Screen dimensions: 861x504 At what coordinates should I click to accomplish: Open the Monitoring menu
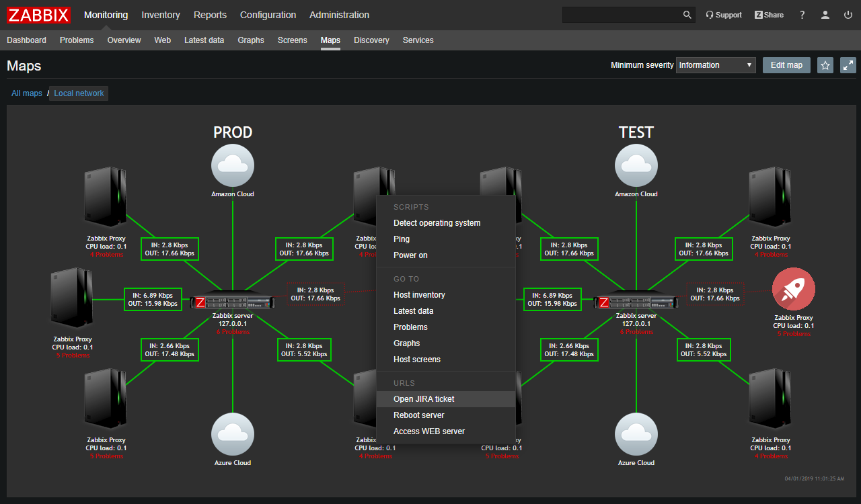106,14
